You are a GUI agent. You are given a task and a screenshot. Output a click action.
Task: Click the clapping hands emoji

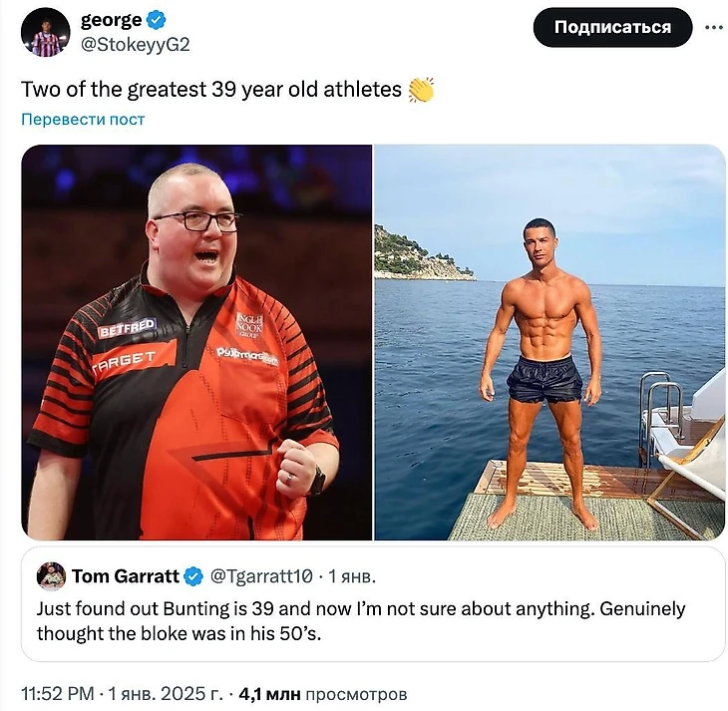pos(421,89)
